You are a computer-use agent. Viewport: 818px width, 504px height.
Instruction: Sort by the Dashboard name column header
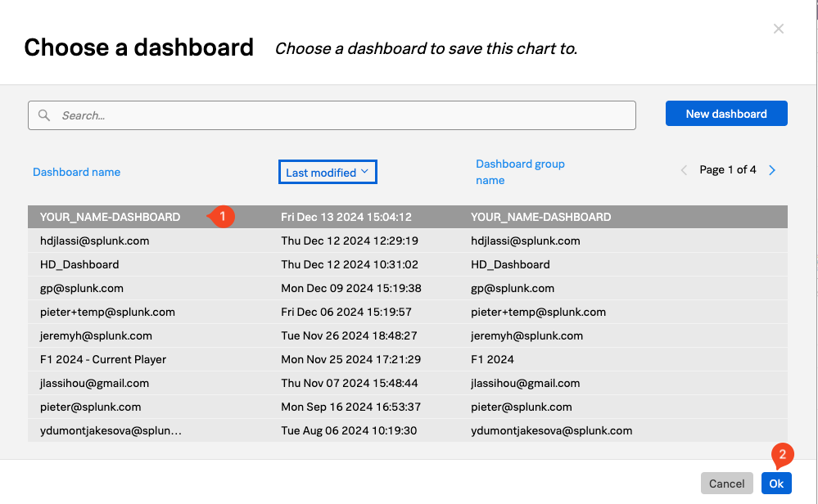76,172
